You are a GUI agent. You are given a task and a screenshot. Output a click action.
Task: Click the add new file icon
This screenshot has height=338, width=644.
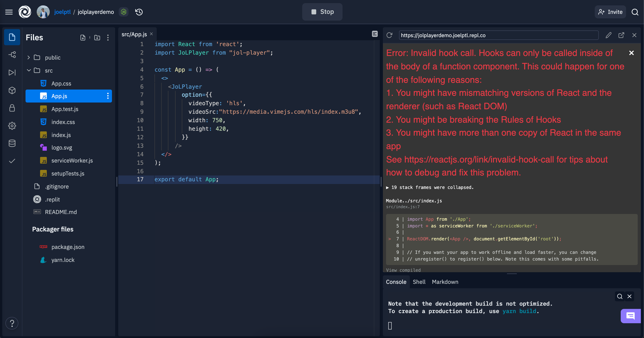[83, 38]
